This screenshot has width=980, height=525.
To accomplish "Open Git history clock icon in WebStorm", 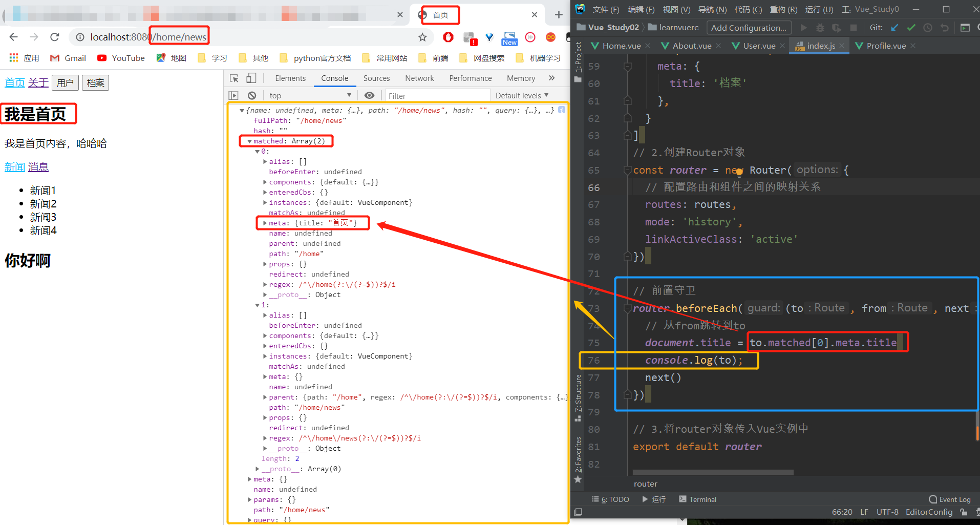I will [x=928, y=28].
